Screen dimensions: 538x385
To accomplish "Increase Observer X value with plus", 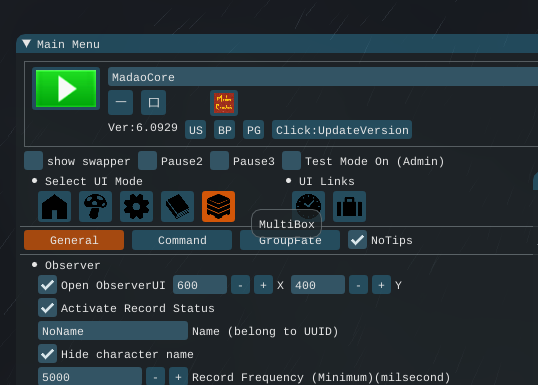I will [263, 285].
